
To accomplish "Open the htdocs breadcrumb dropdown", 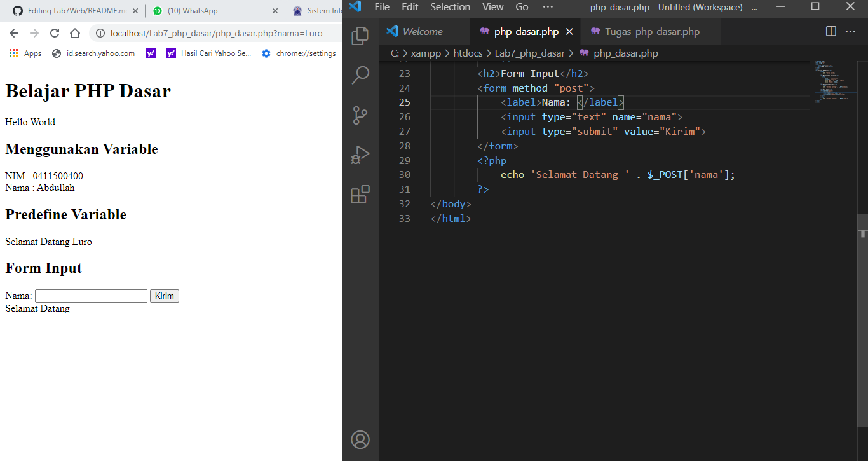I will point(468,53).
